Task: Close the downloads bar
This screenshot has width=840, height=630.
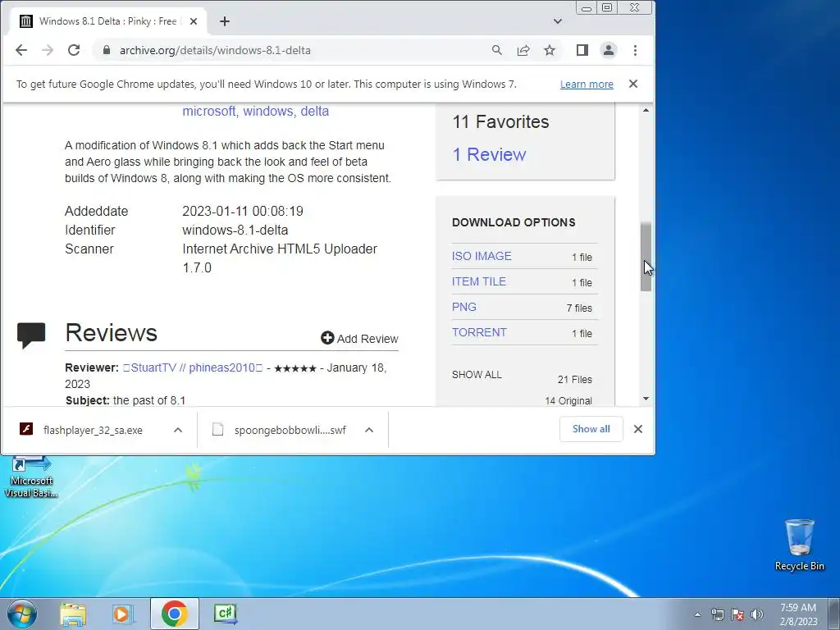Action: 638,429
